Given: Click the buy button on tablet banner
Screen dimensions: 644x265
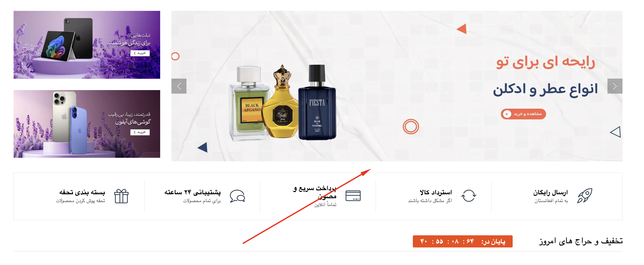Looking at the screenshot, I should tap(140, 53).
